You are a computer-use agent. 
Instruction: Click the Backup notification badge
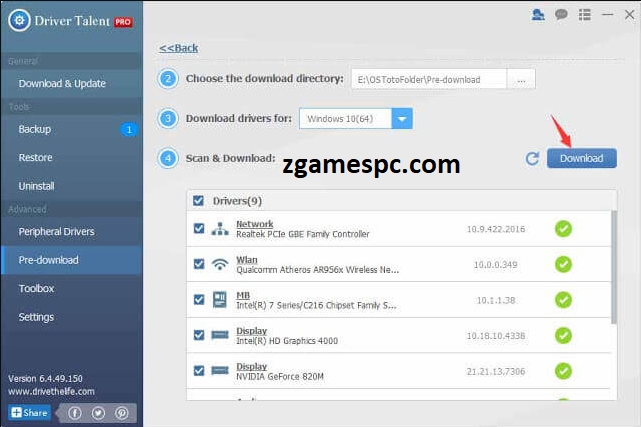tap(129, 130)
